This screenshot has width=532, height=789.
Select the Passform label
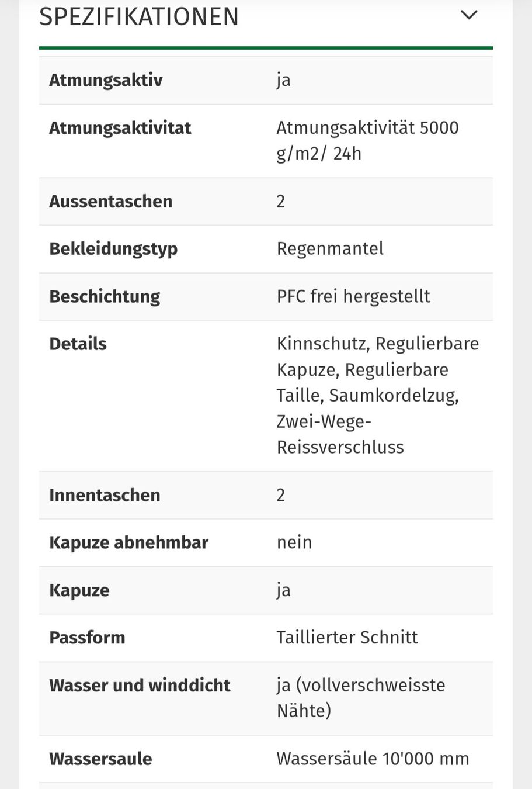[87, 637]
